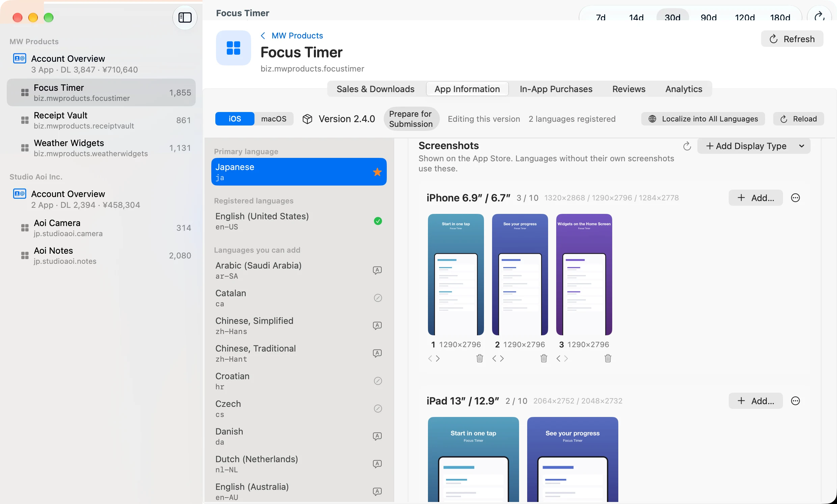Switch to the In-App Purchases tab
Screen dimensions: 837x504
coord(556,89)
